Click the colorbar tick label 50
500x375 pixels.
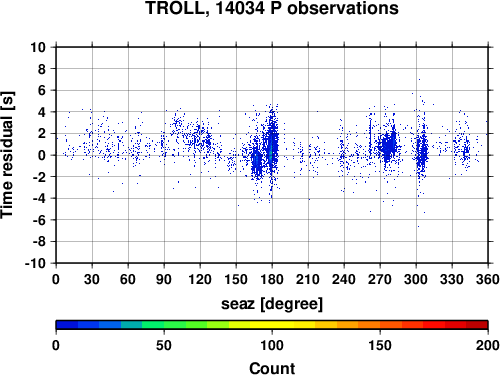[164, 345]
